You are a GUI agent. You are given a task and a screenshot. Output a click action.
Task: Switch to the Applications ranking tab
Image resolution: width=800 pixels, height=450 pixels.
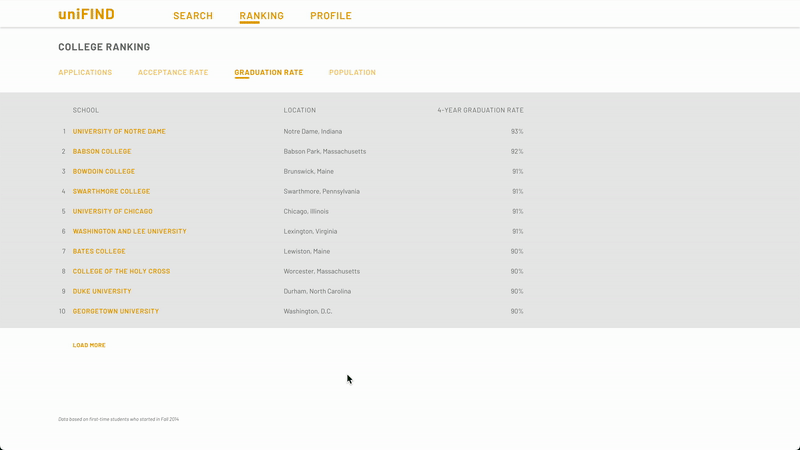(85, 72)
